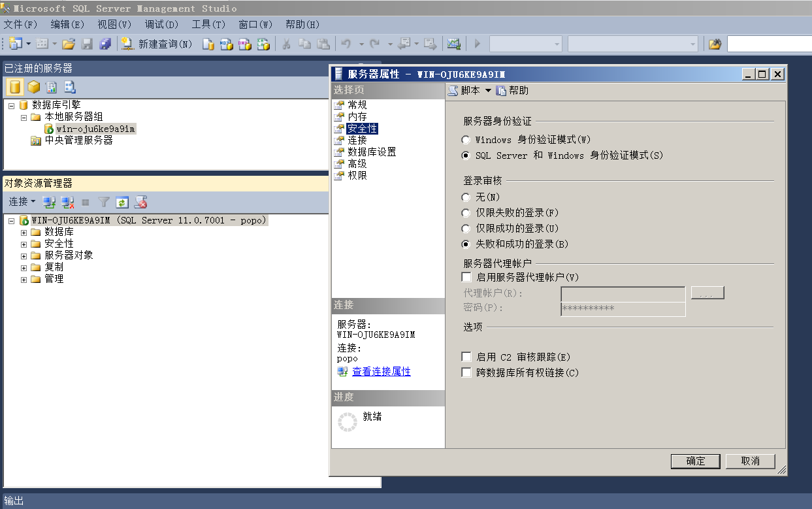Select 无(N) login auditing radio button
Image resolution: width=812 pixels, height=509 pixels.
point(466,197)
